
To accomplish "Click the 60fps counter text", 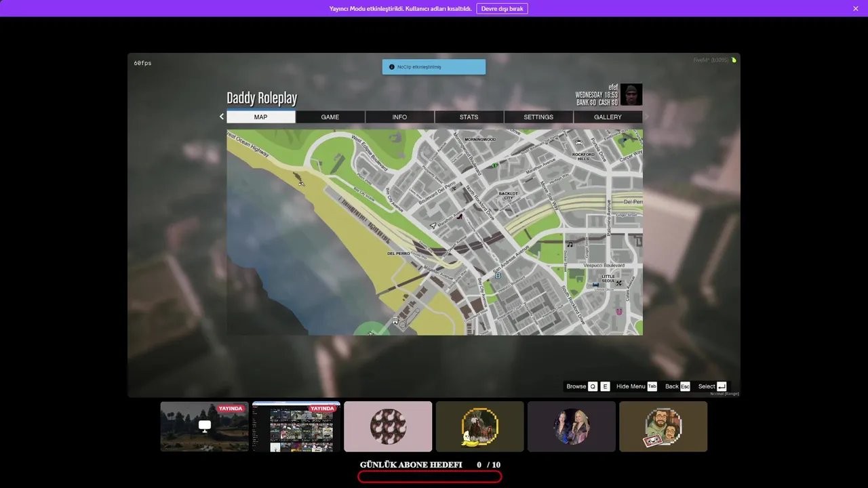I will pos(142,63).
